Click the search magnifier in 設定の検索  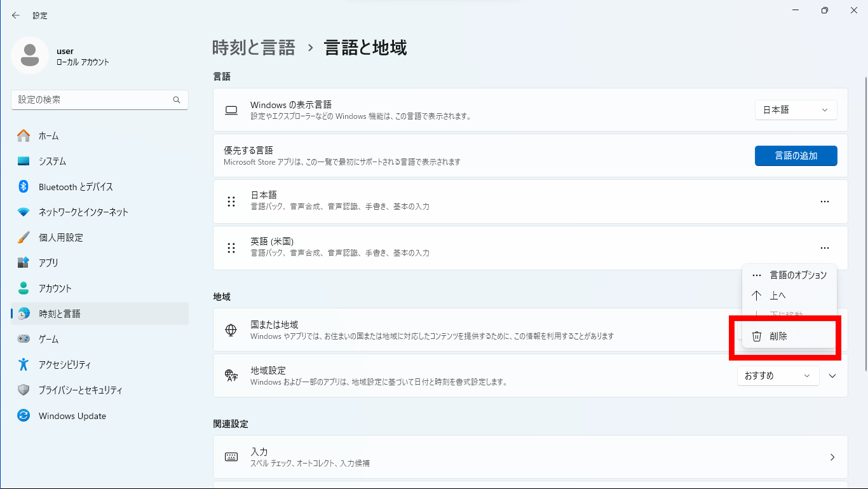tap(176, 100)
